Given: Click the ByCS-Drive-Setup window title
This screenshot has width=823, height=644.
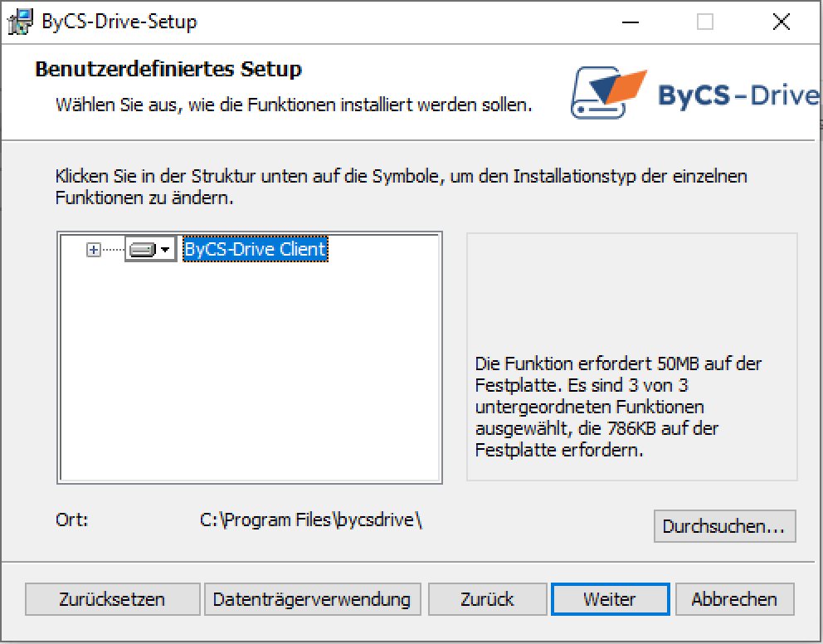Looking at the screenshot, I should tap(119, 22).
